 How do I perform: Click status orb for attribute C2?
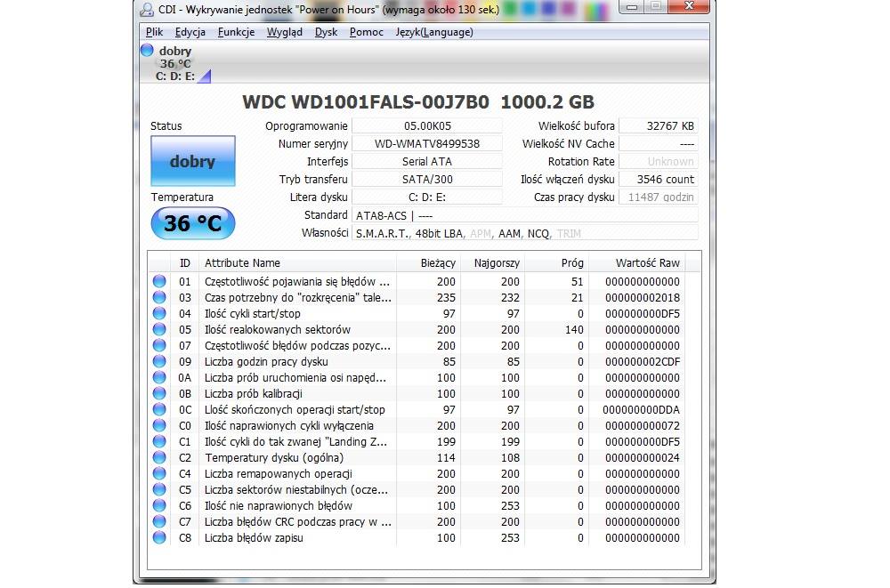(159, 457)
